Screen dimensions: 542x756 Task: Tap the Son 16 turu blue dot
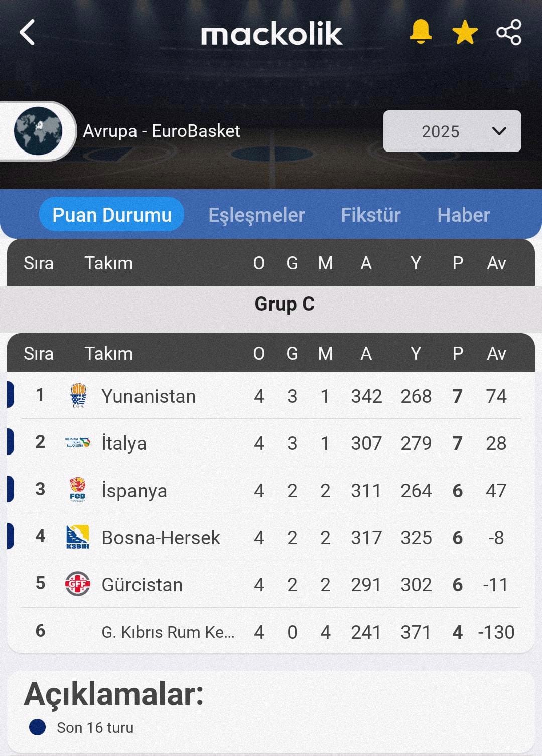[38, 727]
